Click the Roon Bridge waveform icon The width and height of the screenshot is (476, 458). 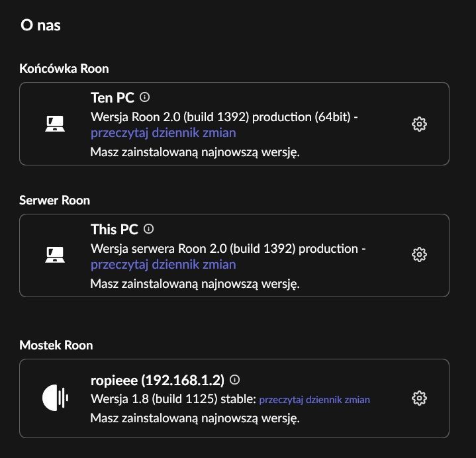click(x=55, y=398)
